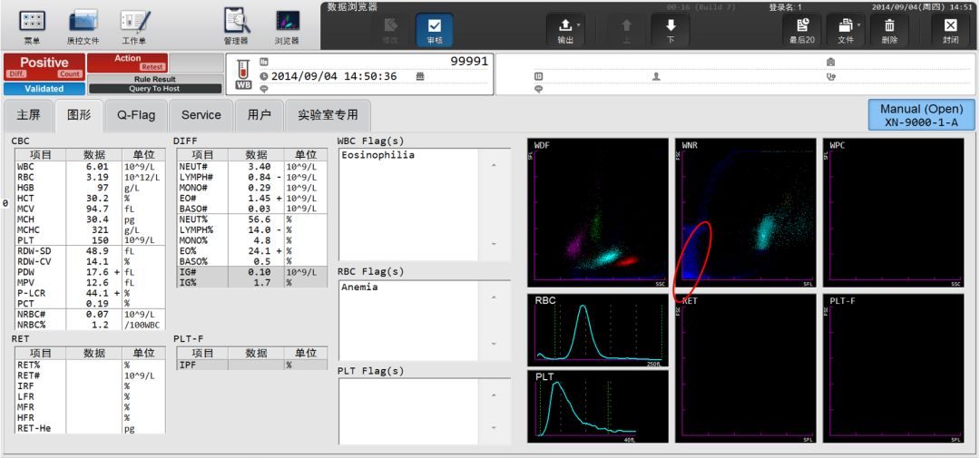The image size is (980, 458).
Task: Select the Anemia RBC flag
Action: point(359,287)
